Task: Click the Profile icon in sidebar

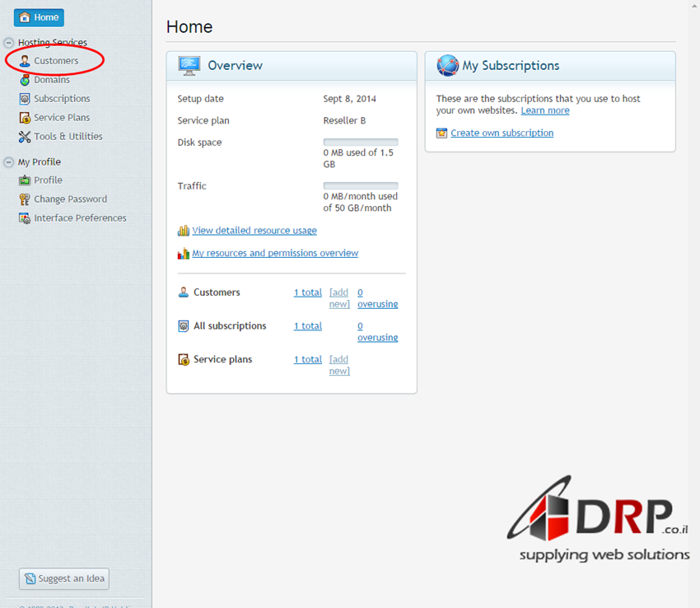Action: click(x=25, y=180)
